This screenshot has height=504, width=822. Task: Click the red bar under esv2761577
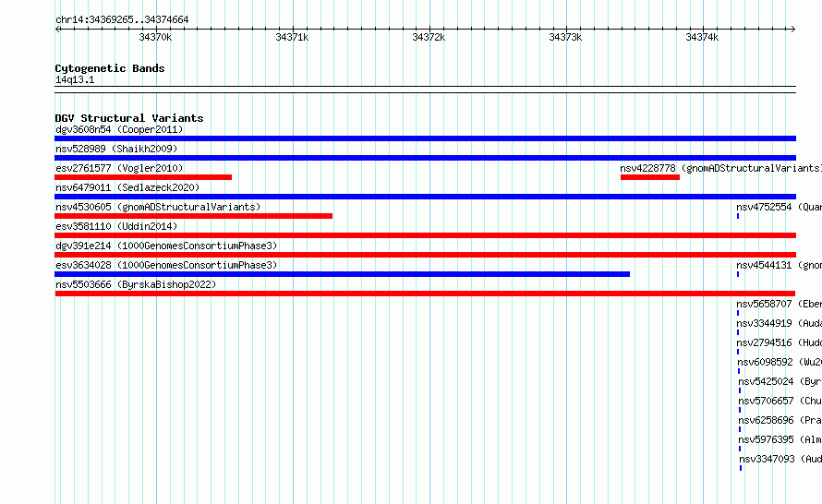pyautogui.click(x=143, y=177)
